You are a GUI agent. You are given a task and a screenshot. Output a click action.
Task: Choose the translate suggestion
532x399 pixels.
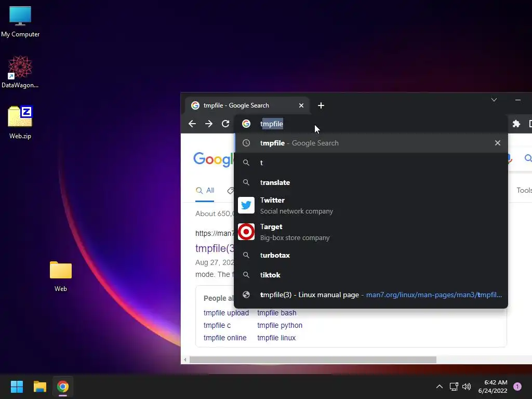click(371, 182)
